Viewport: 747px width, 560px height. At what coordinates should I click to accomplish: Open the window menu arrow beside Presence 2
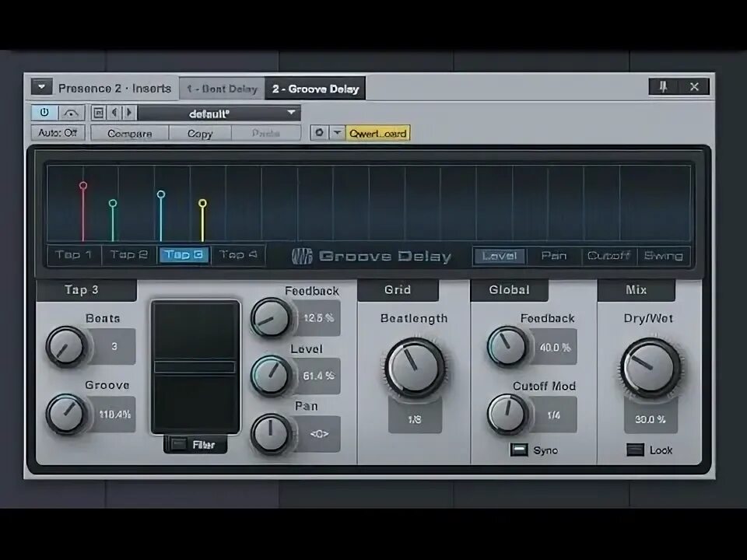click(x=41, y=87)
